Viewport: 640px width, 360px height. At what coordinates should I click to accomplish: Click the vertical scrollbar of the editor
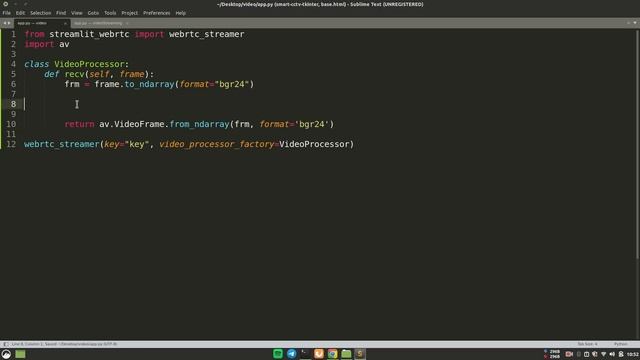pyautogui.click(x=637, y=143)
